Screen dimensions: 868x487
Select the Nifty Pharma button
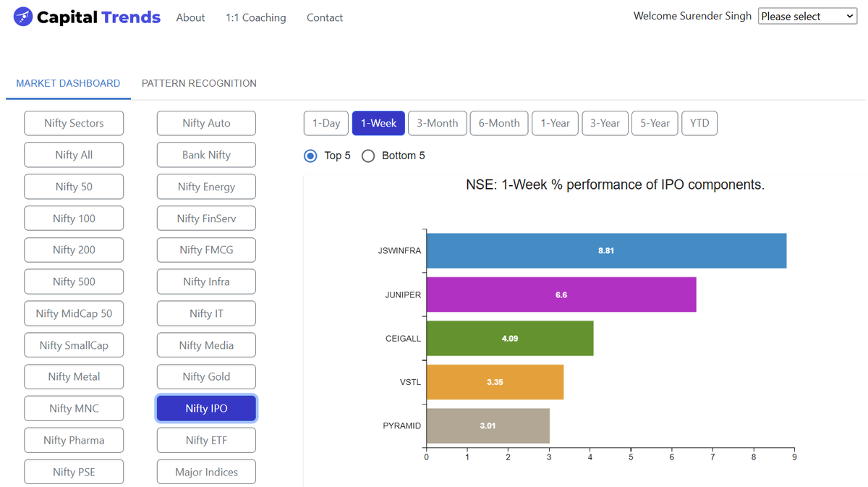click(74, 440)
